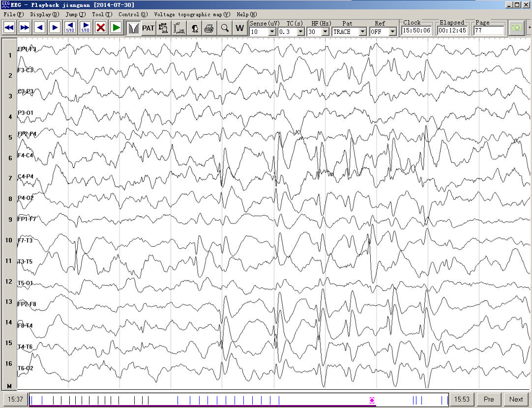The image size is (532, 408).
Task: Toggle channel 6 button for F4-C4
Action: coord(10,158)
